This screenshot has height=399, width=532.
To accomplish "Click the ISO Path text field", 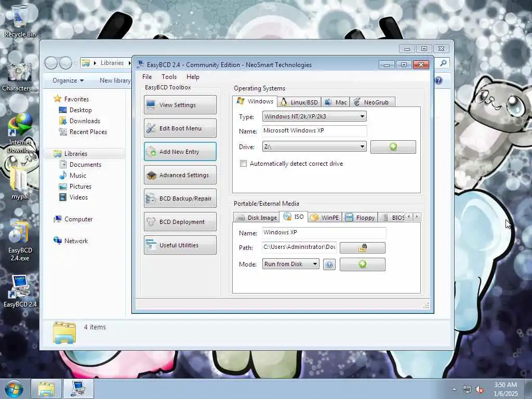I will pos(299,247).
